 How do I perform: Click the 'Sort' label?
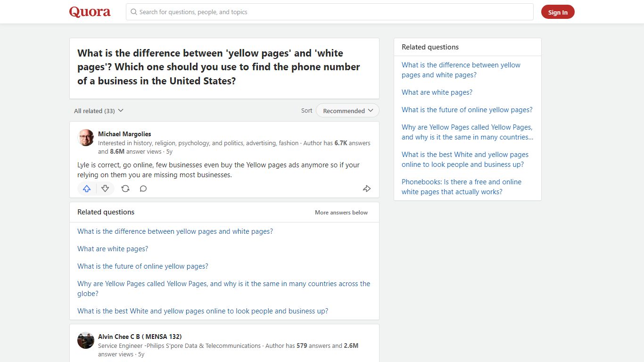coord(306,111)
